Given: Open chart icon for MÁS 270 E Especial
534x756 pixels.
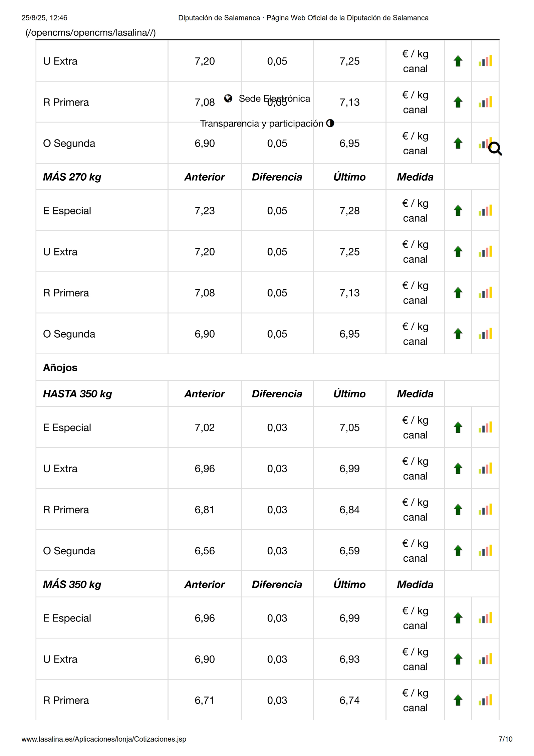Looking at the screenshot, I should (x=485, y=211).
